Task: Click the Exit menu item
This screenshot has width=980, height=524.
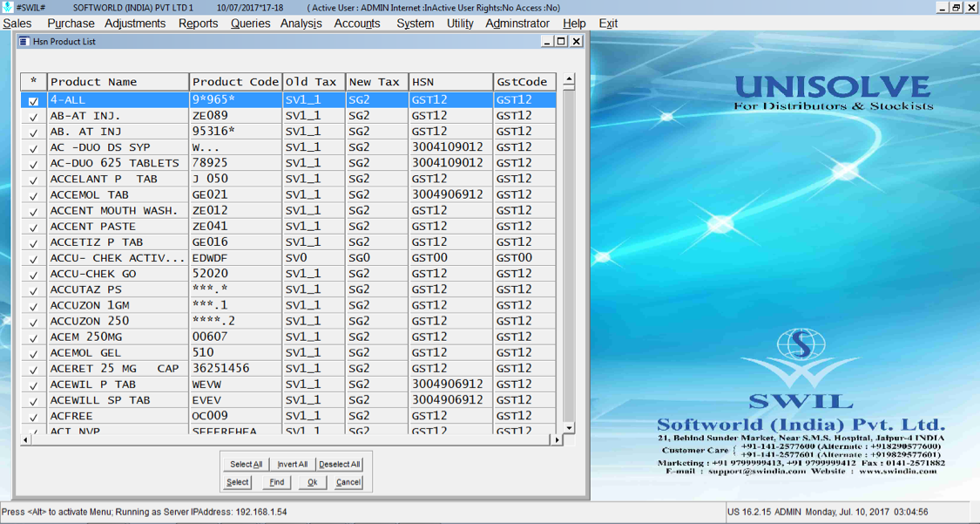Action: coord(608,24)
